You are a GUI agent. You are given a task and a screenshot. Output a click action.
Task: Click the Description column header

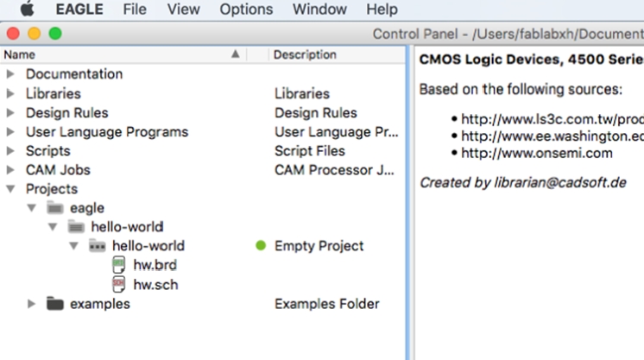click(x=305, y=54)
